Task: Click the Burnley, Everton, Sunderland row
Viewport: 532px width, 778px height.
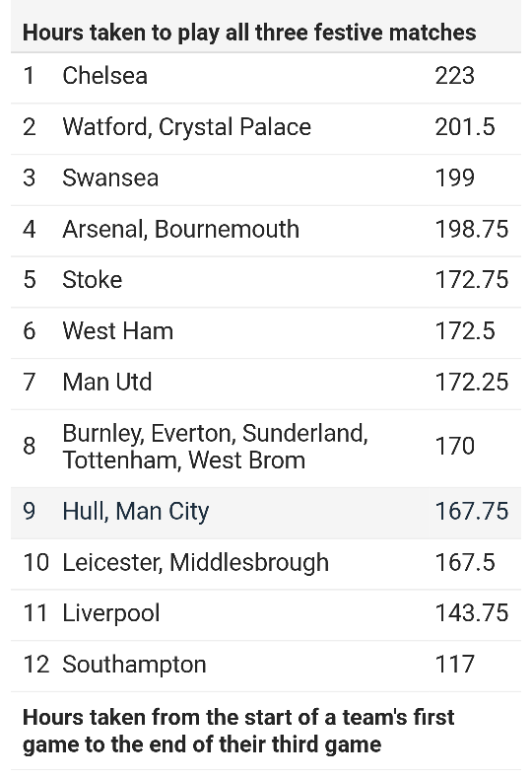Action: tap(266, 449)
